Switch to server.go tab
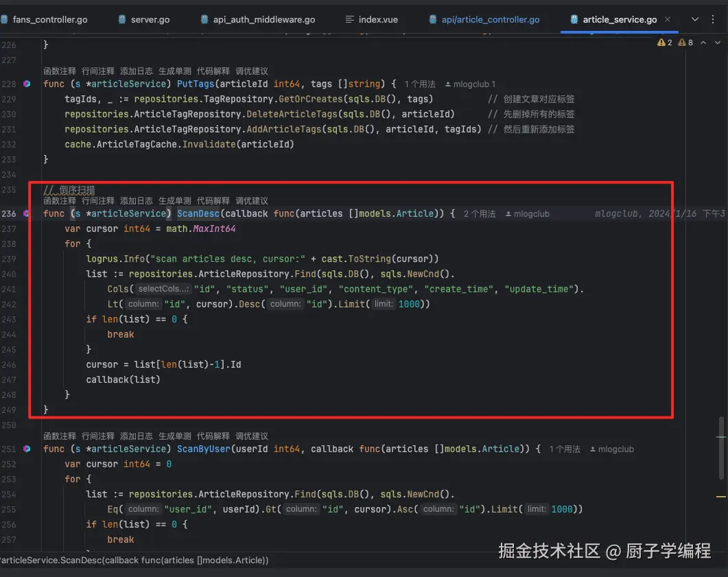Screen dimensions: 728x577 pos(144,19)
